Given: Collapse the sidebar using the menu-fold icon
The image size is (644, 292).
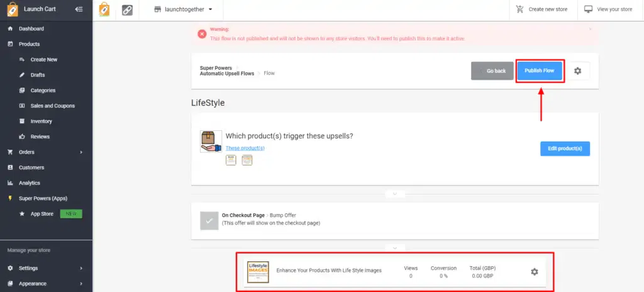Looking at the screenshot, I should 79,9.
